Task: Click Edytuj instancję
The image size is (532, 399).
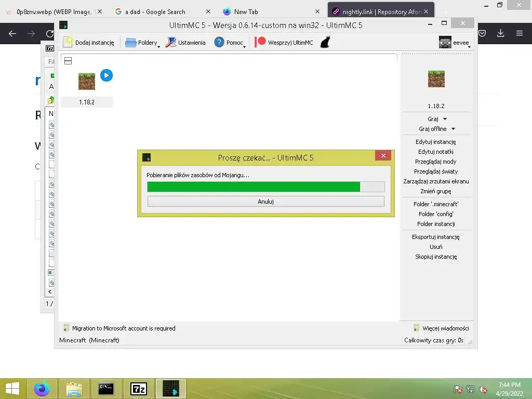Action: click(x=436, y=142)
